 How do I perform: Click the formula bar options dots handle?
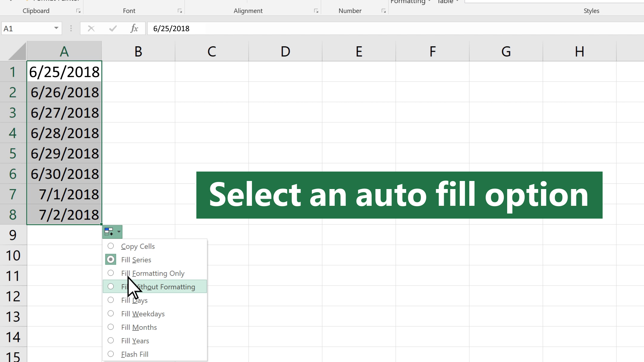(x=71, y=28)
